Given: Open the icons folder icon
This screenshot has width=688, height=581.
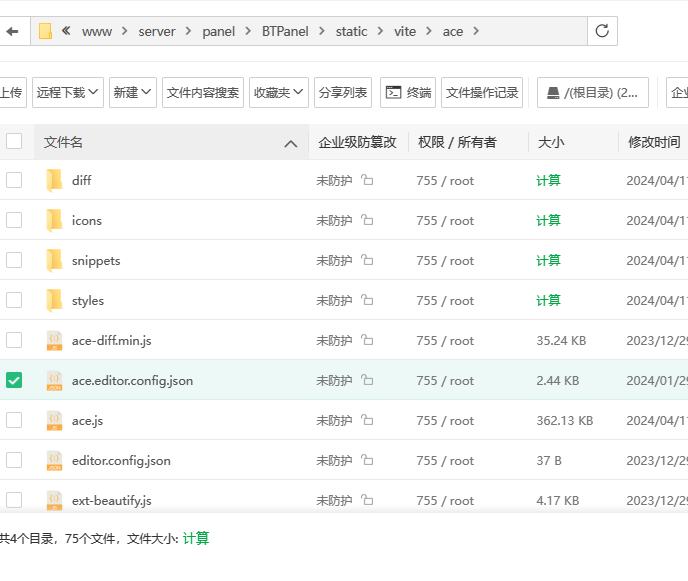Looking at the screenshot, I should [x=54, y=220].
